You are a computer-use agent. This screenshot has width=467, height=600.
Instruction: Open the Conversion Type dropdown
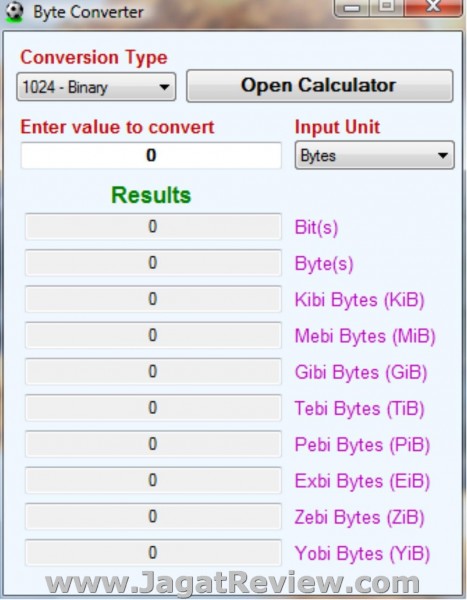pos(96,87)
